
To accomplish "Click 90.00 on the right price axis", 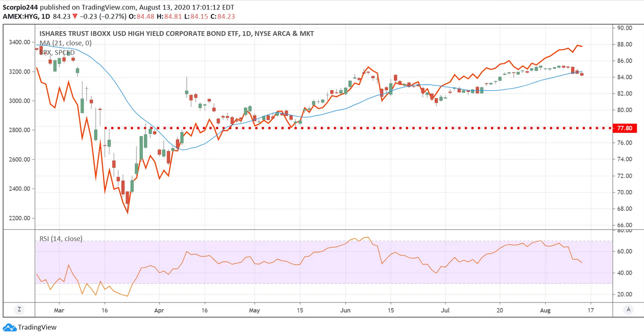I will click(624, 28).
